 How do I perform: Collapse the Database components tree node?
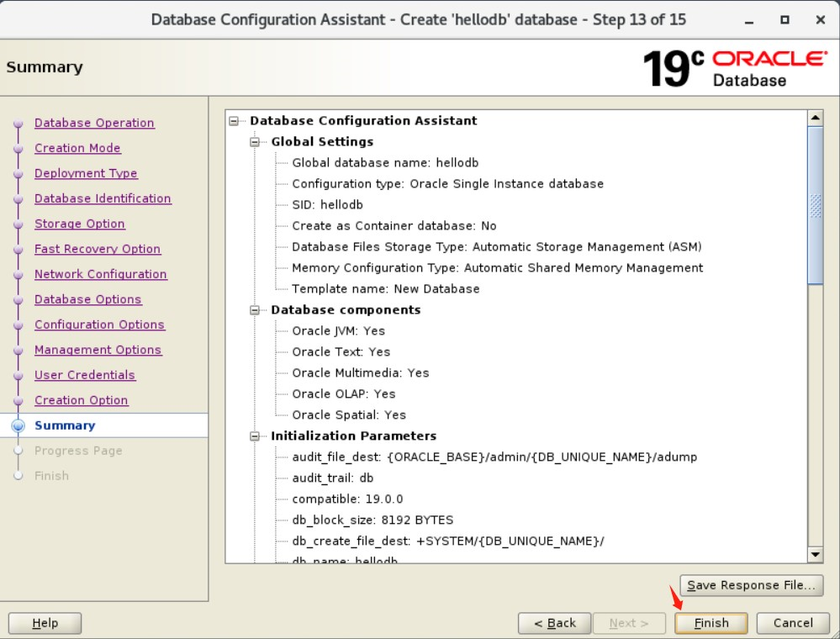click(x=255, y=310)
